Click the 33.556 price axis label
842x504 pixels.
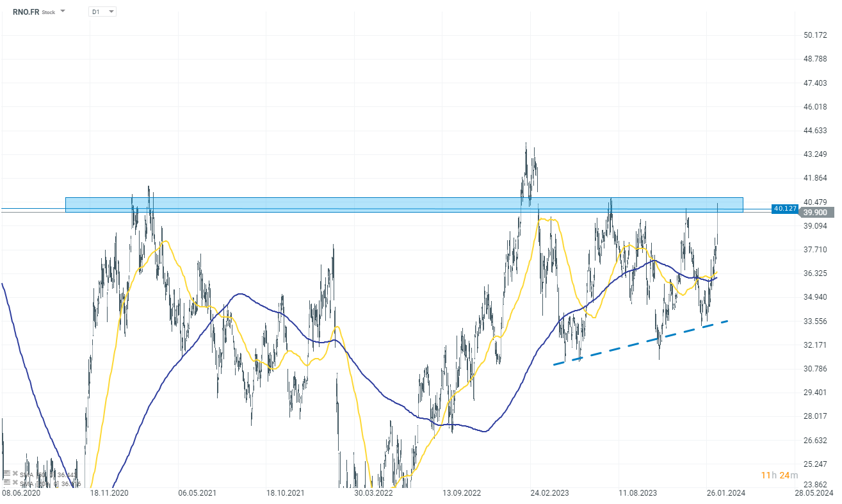pos(815,321)
